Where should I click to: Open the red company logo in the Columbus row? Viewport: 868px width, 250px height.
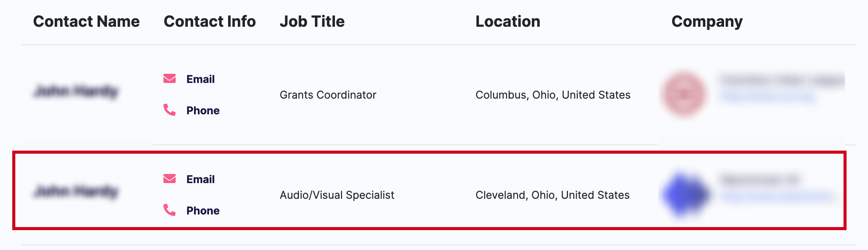point(684,94)
